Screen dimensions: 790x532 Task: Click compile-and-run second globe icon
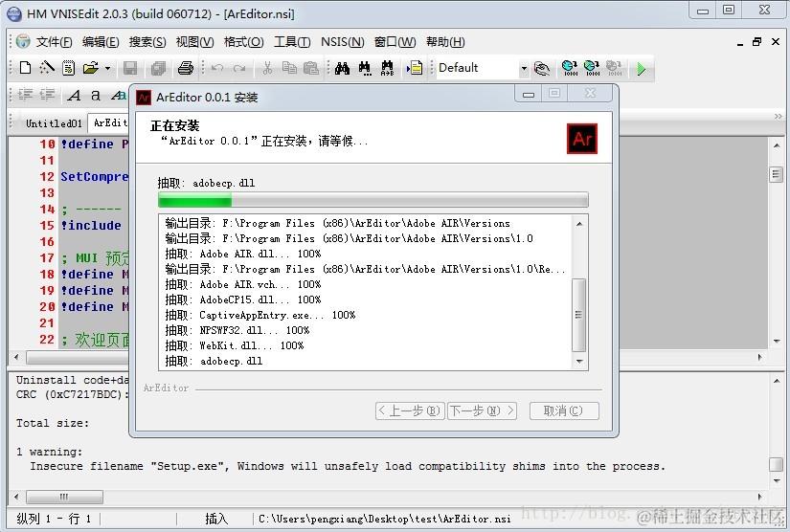[x=592, y=68]
